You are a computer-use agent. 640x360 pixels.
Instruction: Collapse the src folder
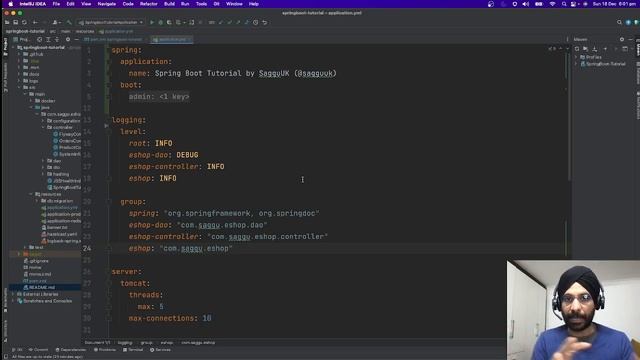click(x=19, y=87)
